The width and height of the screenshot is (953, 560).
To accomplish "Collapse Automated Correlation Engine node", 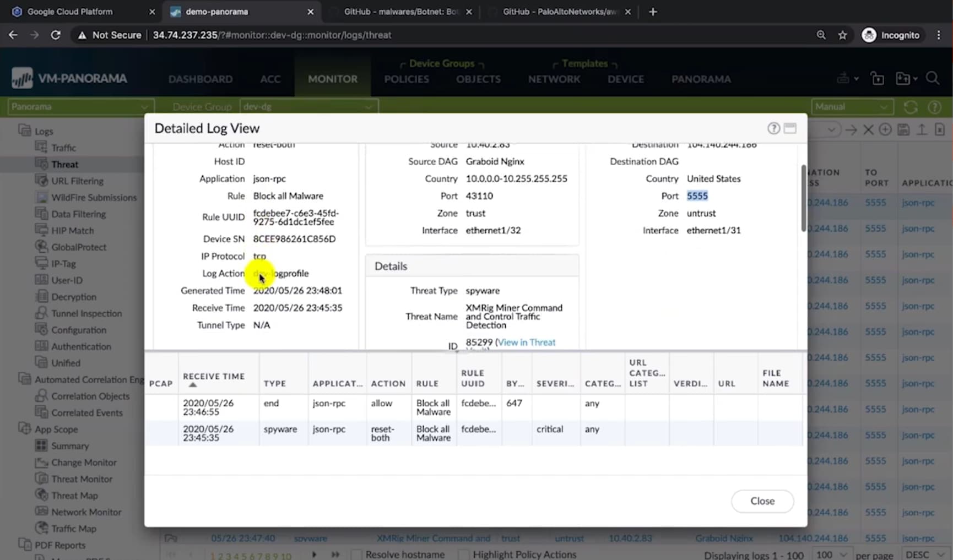I will click(24, 379).
